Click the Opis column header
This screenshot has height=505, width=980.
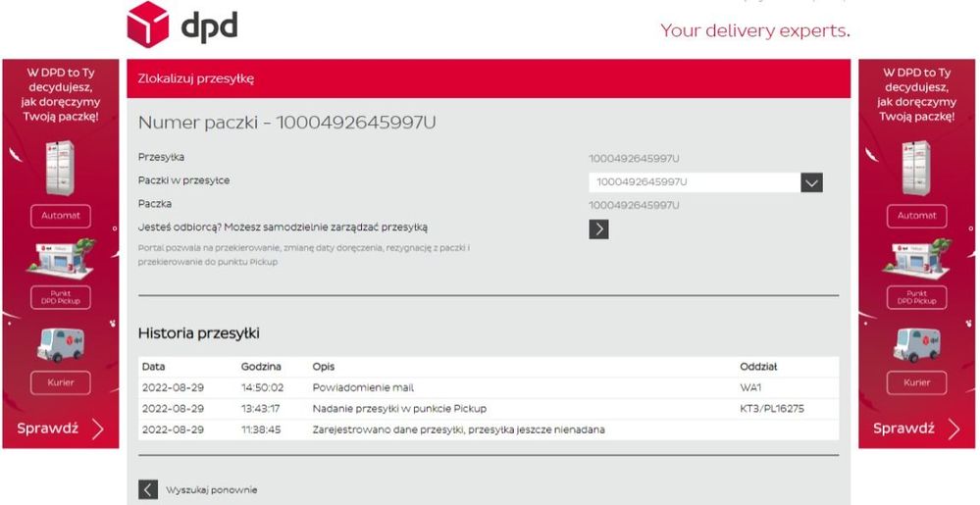tap(324, 367)
